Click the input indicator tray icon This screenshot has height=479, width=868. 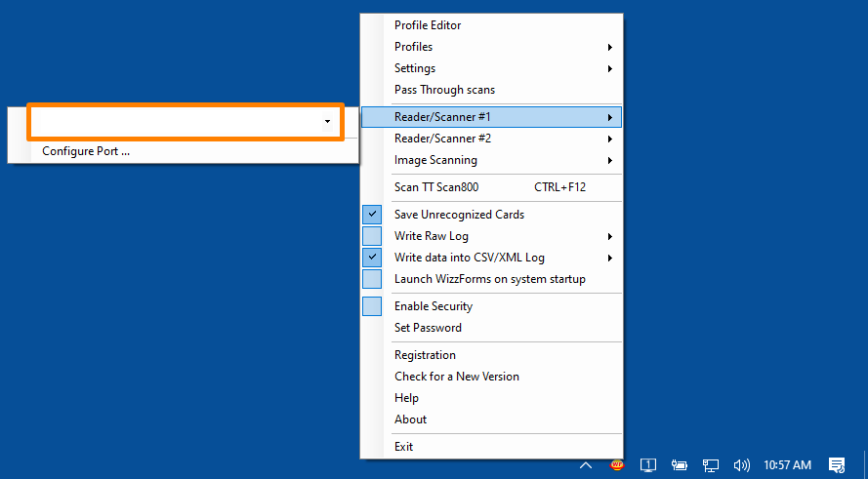click(648, 465)
